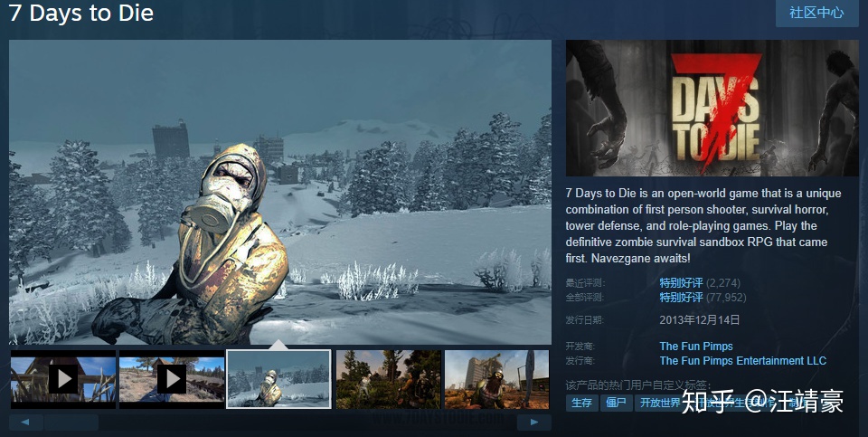Click the 发行日期 label

585,319
